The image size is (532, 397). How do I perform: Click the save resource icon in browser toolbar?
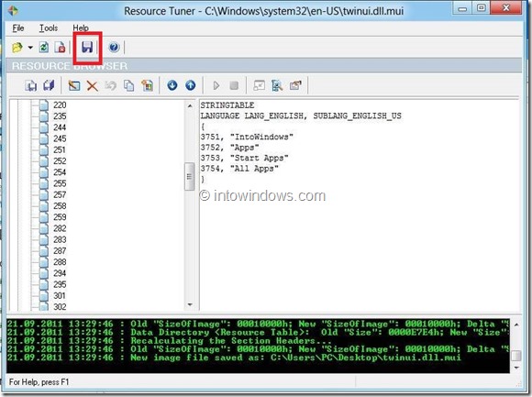[x=31, y=85]
